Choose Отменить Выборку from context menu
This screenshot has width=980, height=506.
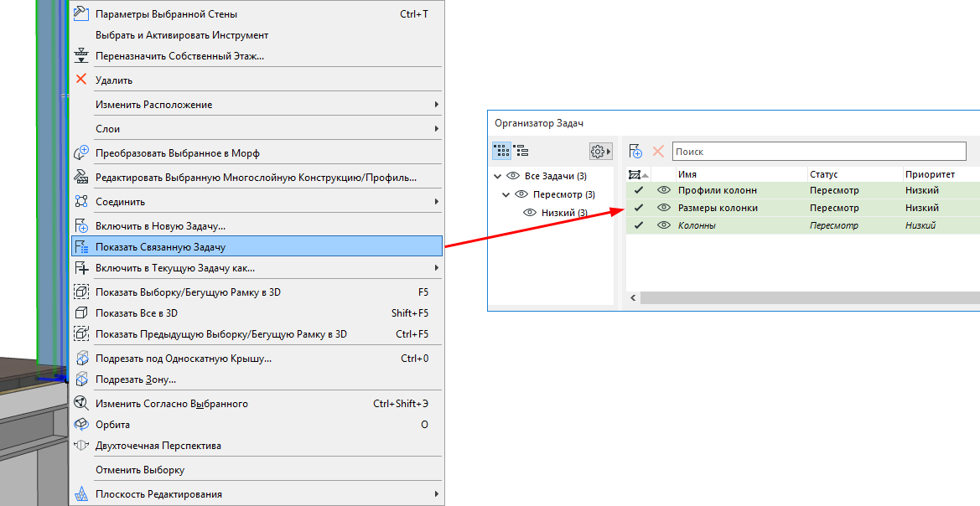tap(140, 470)
